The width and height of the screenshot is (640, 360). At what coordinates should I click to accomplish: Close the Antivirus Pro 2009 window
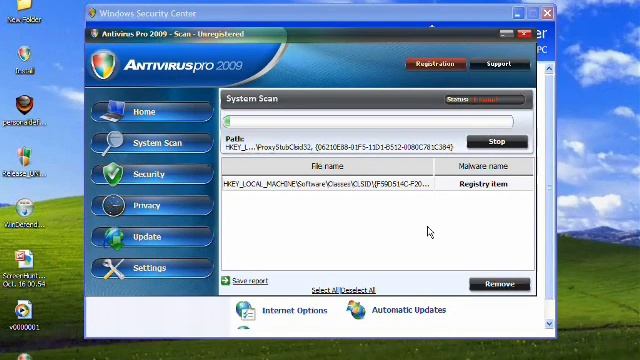(524, 34)
